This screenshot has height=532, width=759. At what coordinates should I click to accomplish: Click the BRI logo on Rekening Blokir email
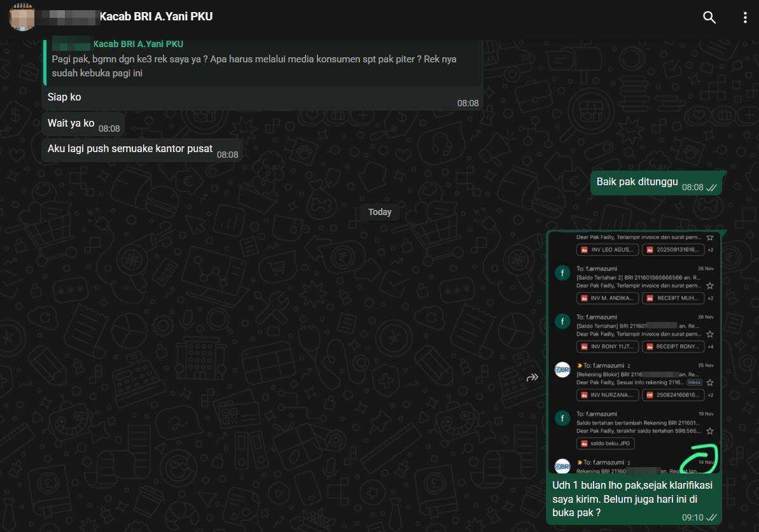(562, 370)
